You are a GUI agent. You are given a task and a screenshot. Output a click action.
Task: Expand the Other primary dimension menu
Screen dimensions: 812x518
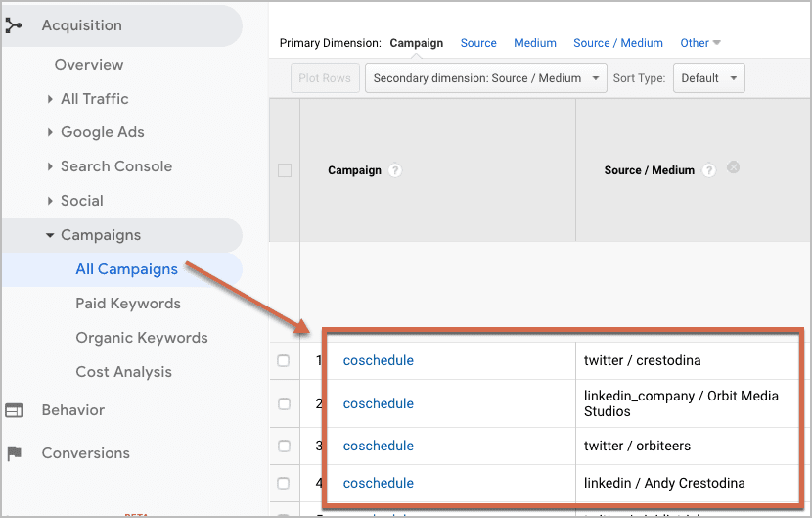click(x=700, y=43)
